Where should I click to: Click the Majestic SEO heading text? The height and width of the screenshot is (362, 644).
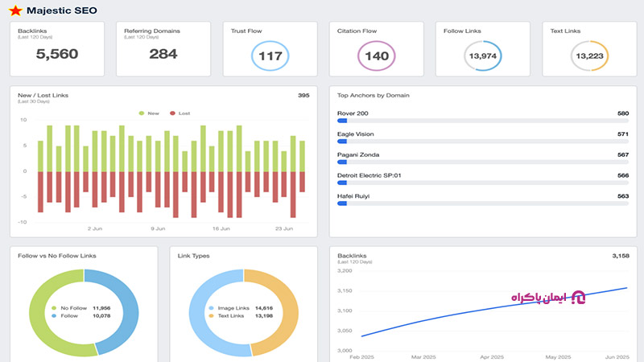click(x=62, y=10)
